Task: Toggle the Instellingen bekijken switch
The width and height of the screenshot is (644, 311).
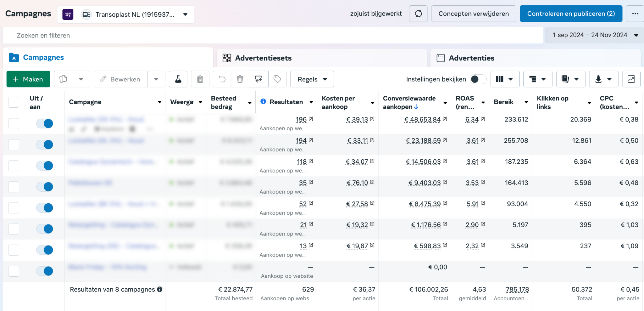Action: tap(478, 79)
